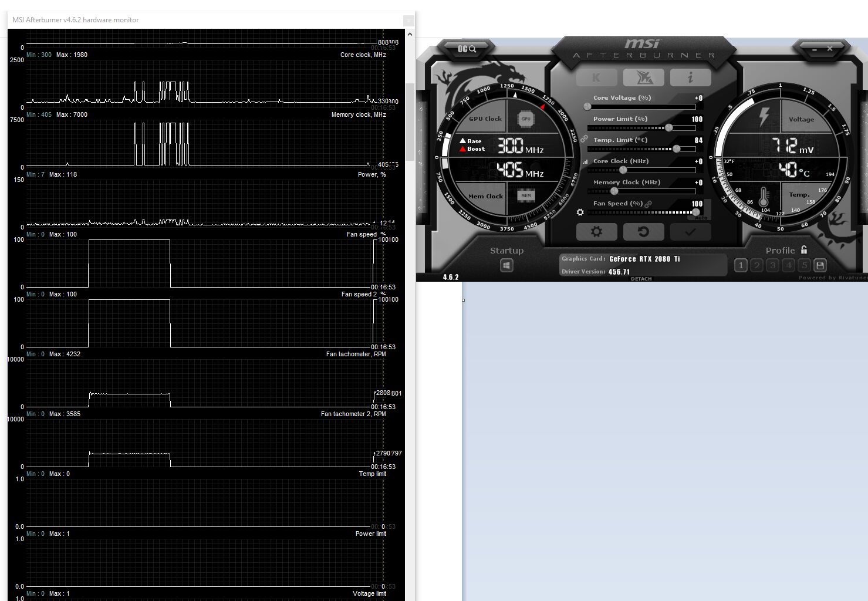
Task: Click the MSI fighter jet logo button
Action: [x=643, y=77]
